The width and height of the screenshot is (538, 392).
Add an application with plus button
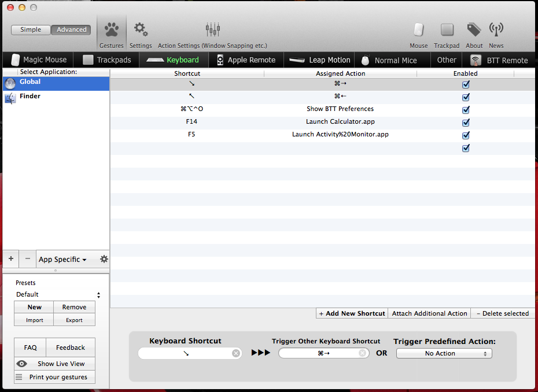[11, 258]
